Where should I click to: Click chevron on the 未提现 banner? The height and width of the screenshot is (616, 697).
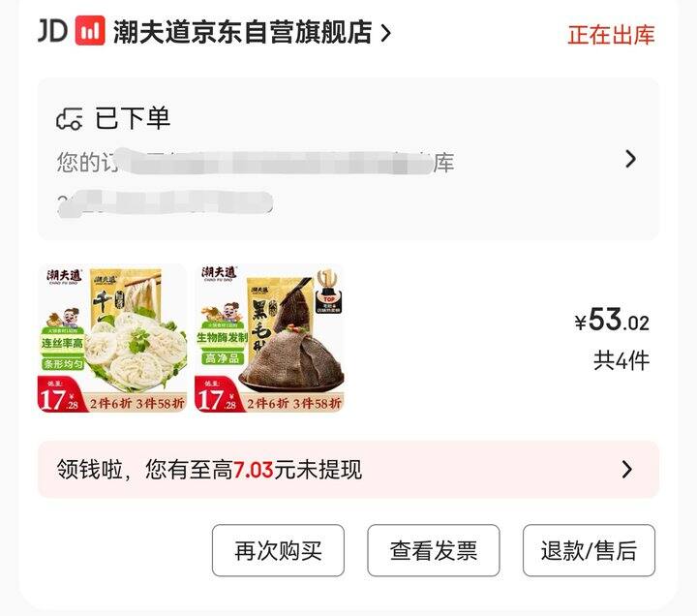tap(627, 469)
